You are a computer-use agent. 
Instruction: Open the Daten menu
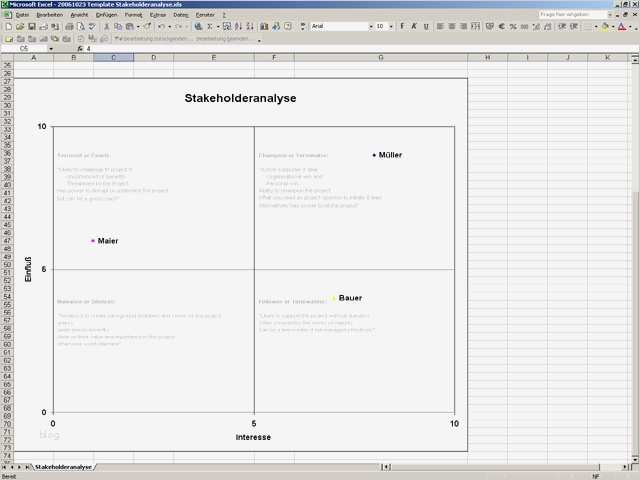[x=181, y=15]
